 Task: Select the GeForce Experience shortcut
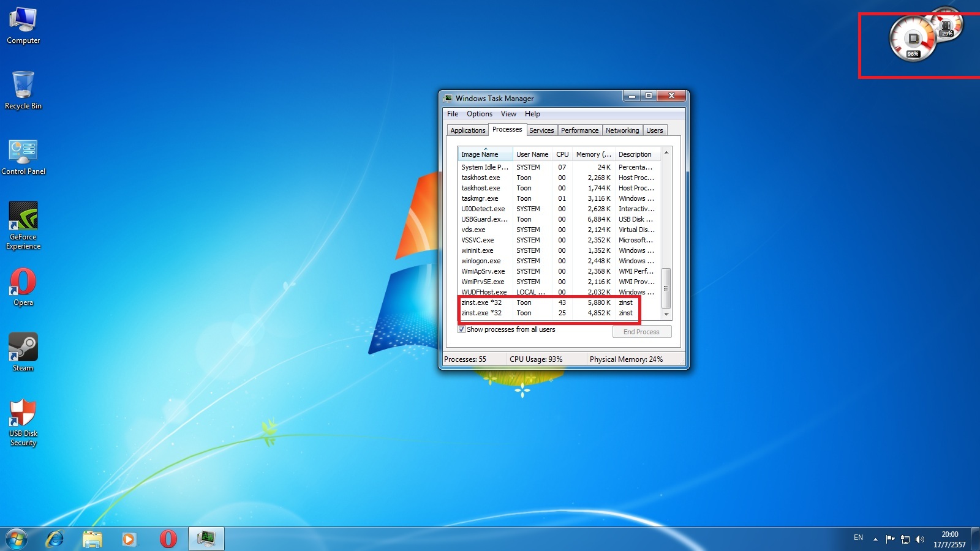(23, 226)
